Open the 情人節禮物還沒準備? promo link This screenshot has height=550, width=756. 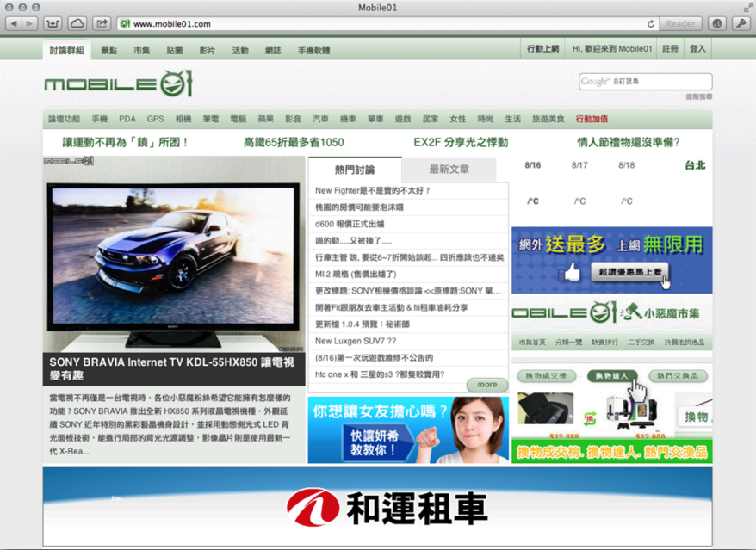629,142
